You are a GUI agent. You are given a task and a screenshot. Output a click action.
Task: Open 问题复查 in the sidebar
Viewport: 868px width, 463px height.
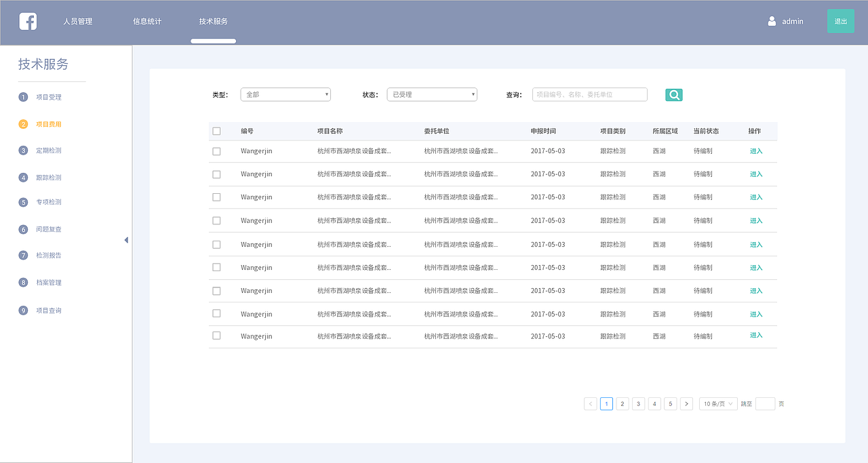coord(48,229)
